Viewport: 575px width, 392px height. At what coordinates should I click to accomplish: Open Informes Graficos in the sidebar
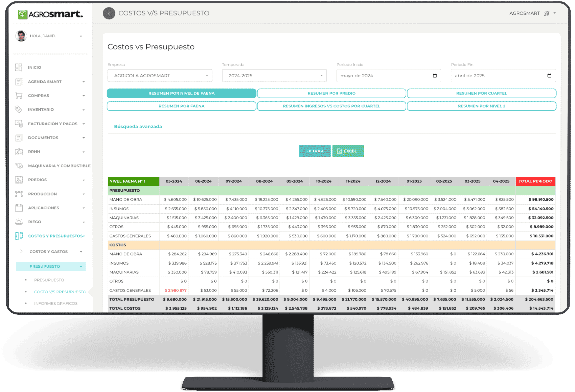56,303
